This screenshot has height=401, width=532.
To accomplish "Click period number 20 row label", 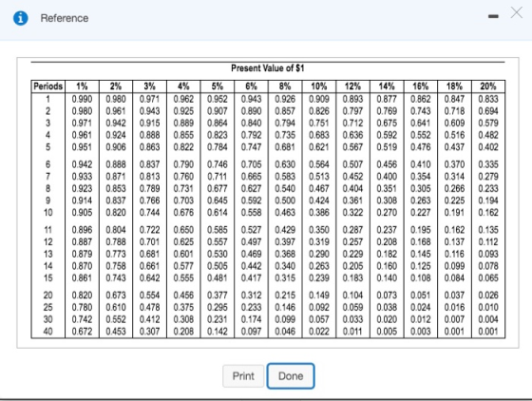I will (x=48, y=296).
